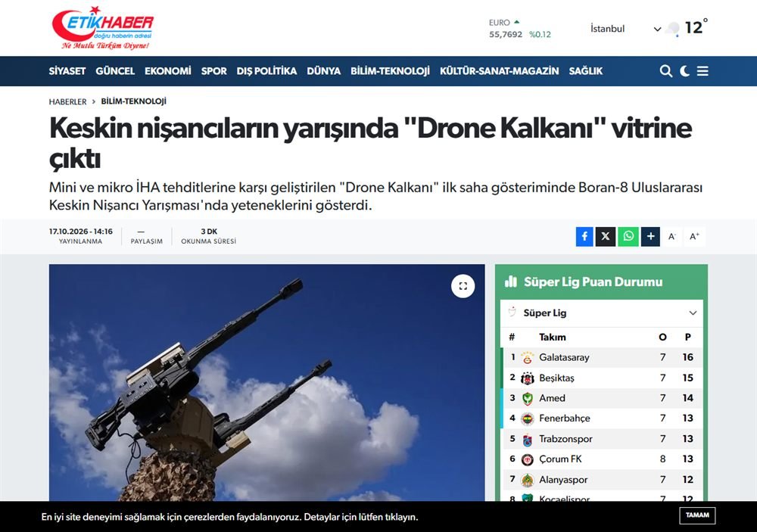Increase article font size
The image size is (757, 532).
click(694, 237)
